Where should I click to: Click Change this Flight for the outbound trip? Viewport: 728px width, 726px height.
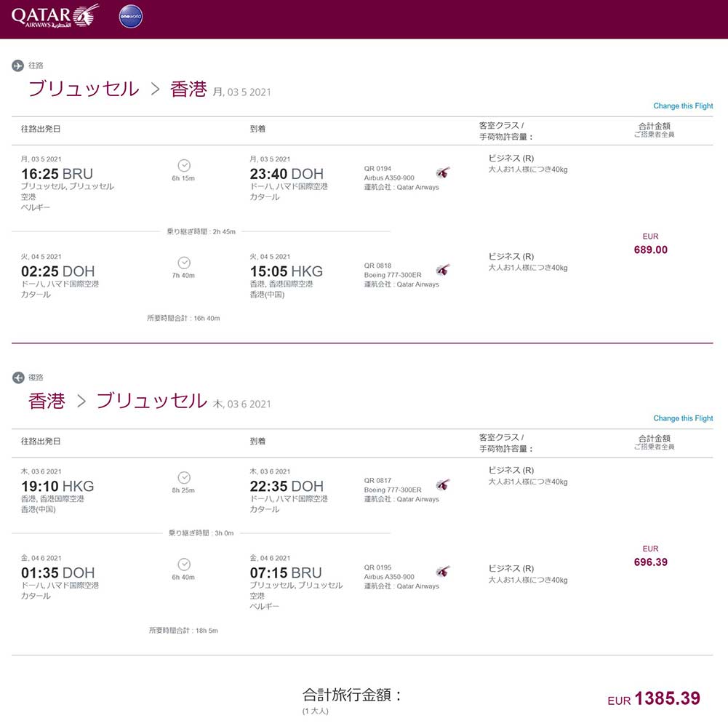[683, 106]
